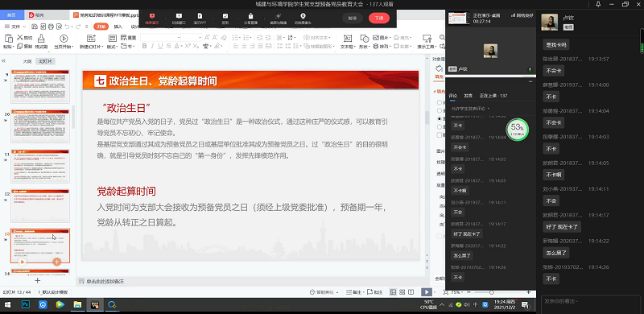Click the Present PPT (演示PPT) icon
644x314 pixels.
tap(200, 16)
